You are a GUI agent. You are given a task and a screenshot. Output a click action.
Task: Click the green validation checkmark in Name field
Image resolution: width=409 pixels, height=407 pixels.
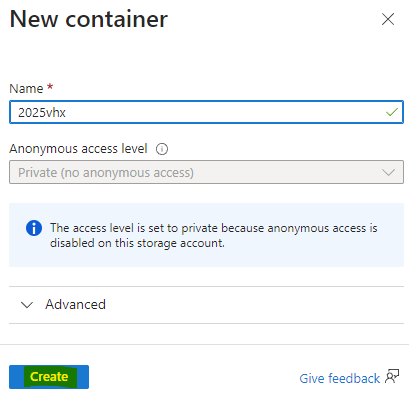[x=392, y=112]
